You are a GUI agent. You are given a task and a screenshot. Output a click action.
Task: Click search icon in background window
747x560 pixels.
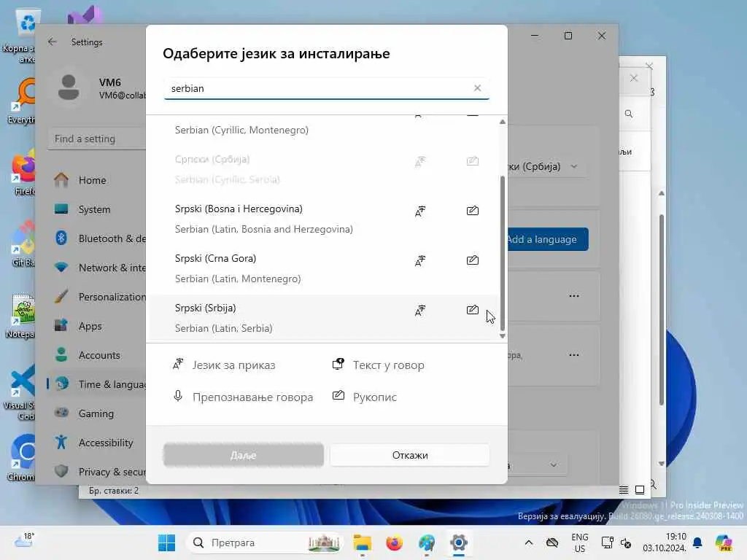(x=629, y=114)
